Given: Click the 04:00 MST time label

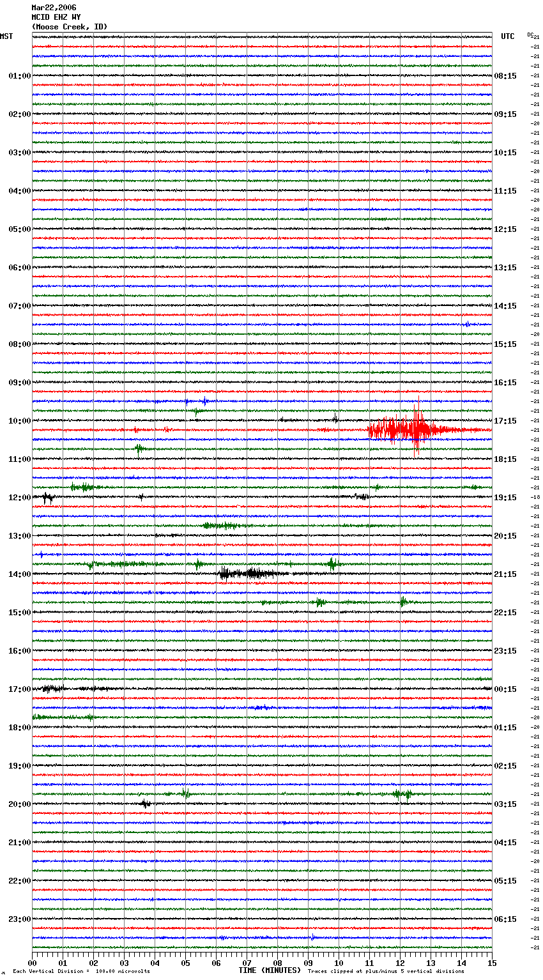Looking at the screenshot, I should coord(20,191).
